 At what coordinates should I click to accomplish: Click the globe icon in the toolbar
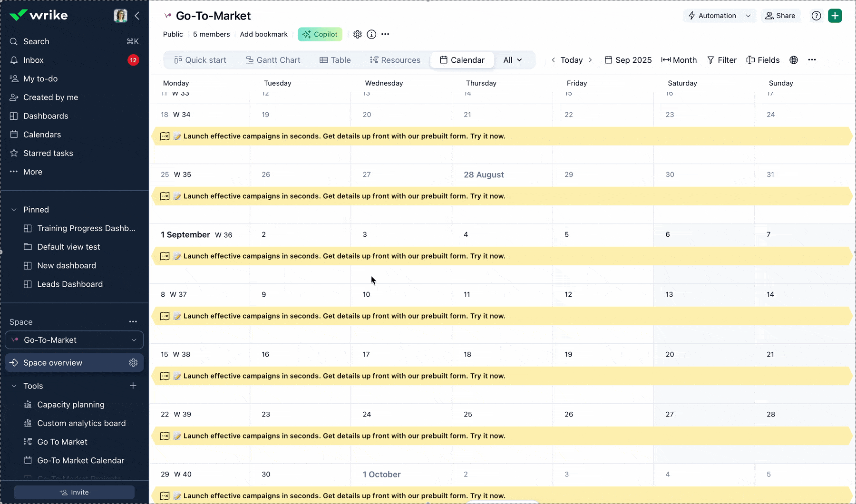(793, 60)
